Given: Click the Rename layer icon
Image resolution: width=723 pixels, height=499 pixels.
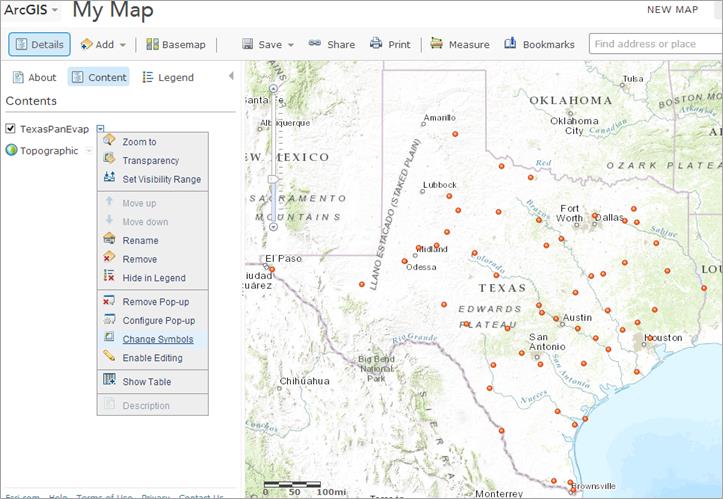Looking at the screenshot, I should 110,240.
